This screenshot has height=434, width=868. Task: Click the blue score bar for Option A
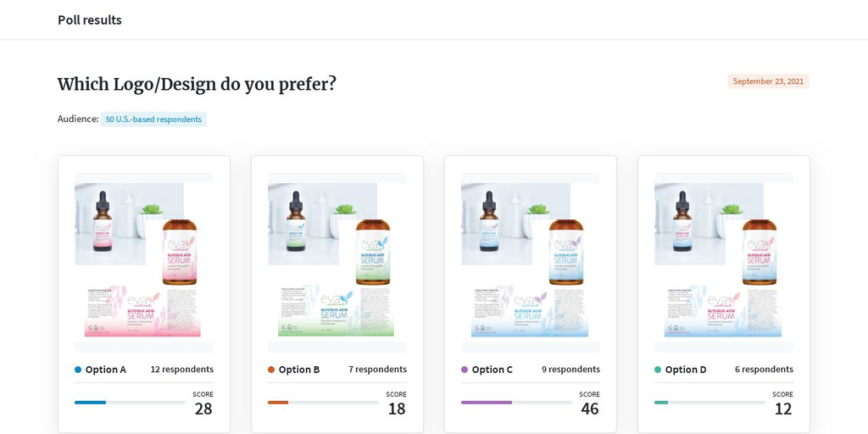pos(90,403)
